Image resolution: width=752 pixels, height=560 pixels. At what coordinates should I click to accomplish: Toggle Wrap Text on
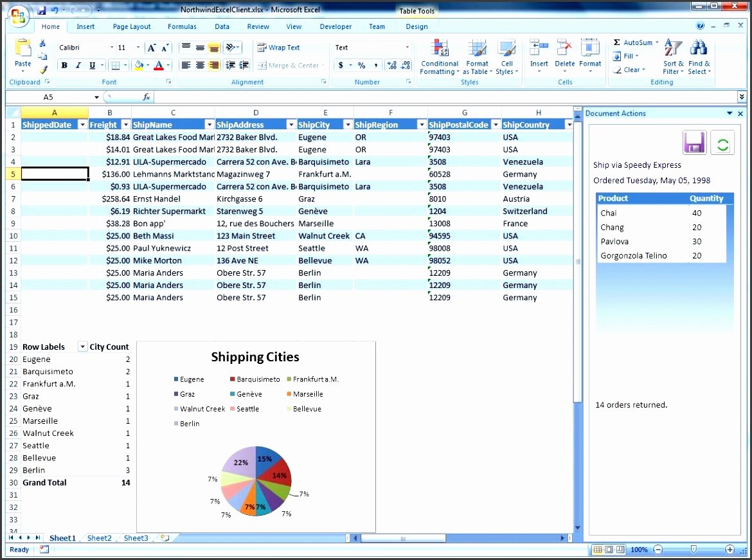coord(278,47)
